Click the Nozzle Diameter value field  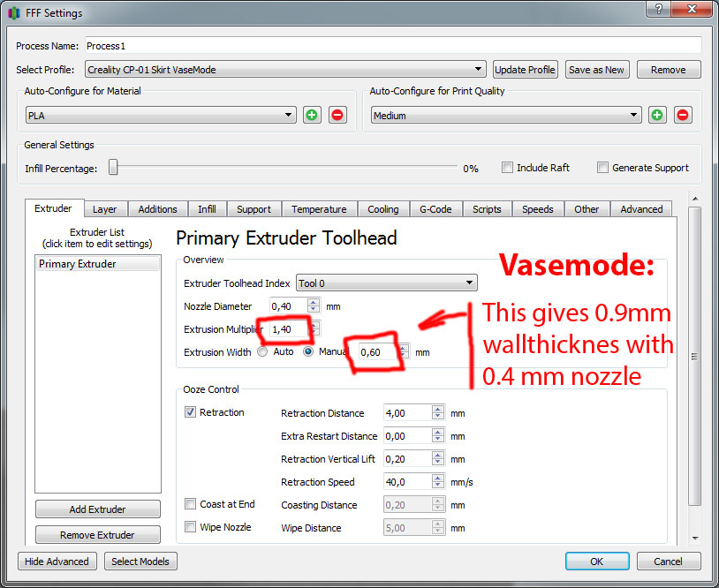click(x=289, y=306)
